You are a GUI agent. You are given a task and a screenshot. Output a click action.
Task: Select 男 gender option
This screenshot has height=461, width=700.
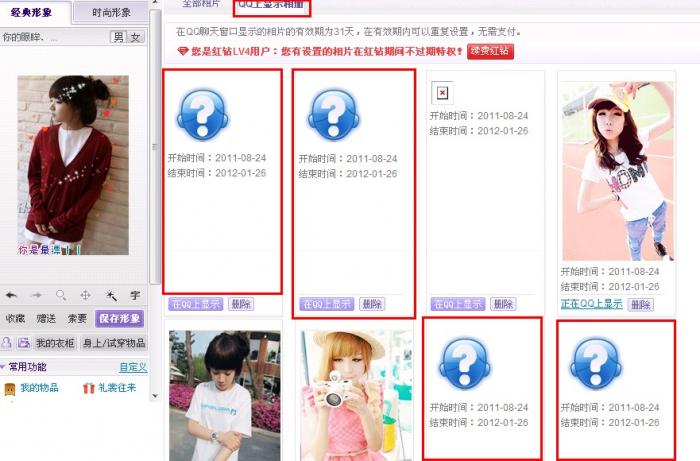pyautogui.click(x=118, y=37)
